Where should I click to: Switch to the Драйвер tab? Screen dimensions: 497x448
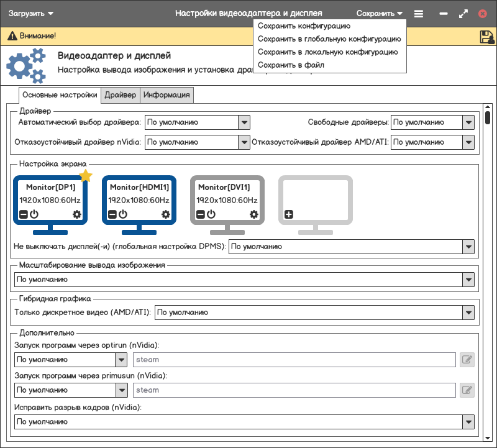click(121, 95)
